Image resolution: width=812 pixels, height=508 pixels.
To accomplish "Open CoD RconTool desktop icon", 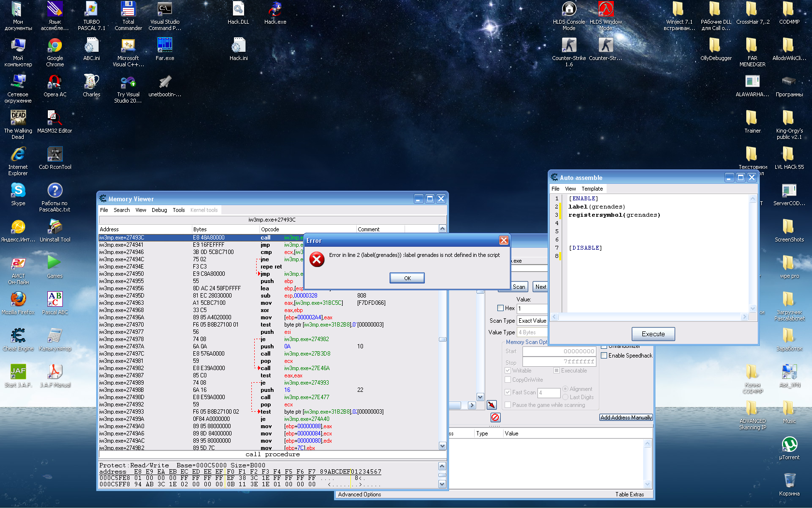I will 55,158.
